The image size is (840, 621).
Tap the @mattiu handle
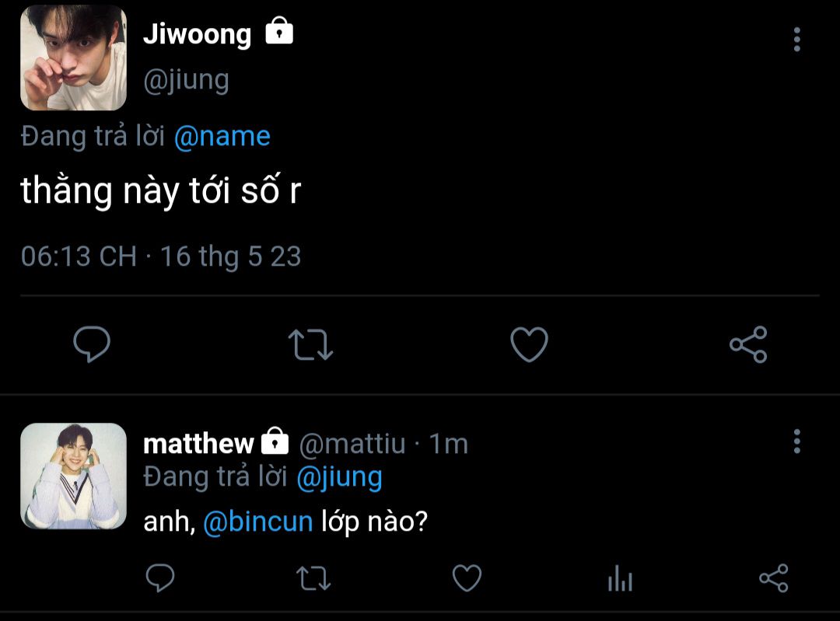tap(352, 444)
